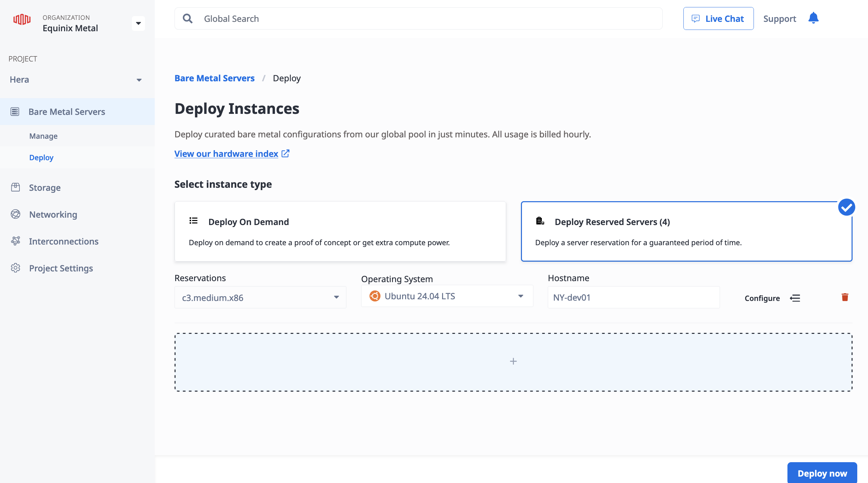
Task: Open Live Chat
Action: (x=718, y=18)
